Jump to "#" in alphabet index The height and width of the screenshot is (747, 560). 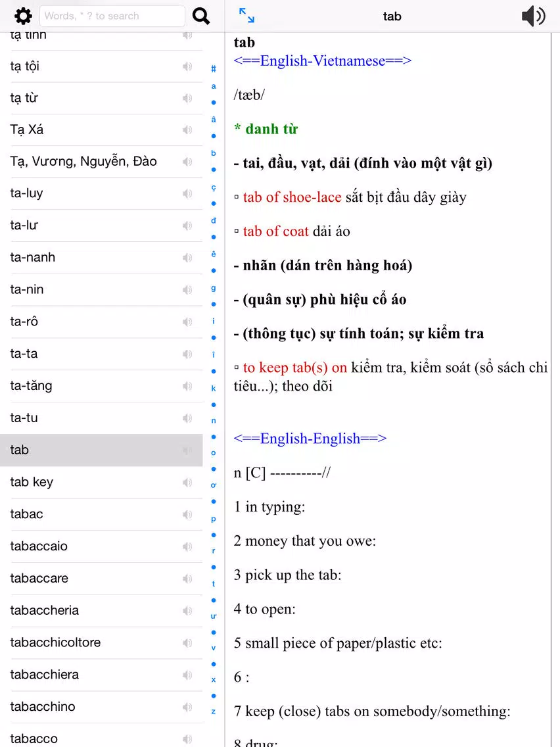pyautogui.click(x=214, y=68)
